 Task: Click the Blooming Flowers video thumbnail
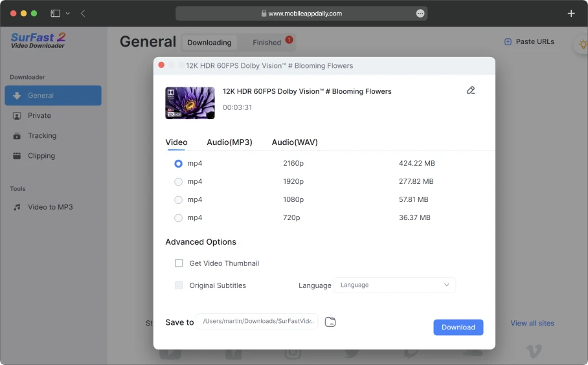coord(190,103)
